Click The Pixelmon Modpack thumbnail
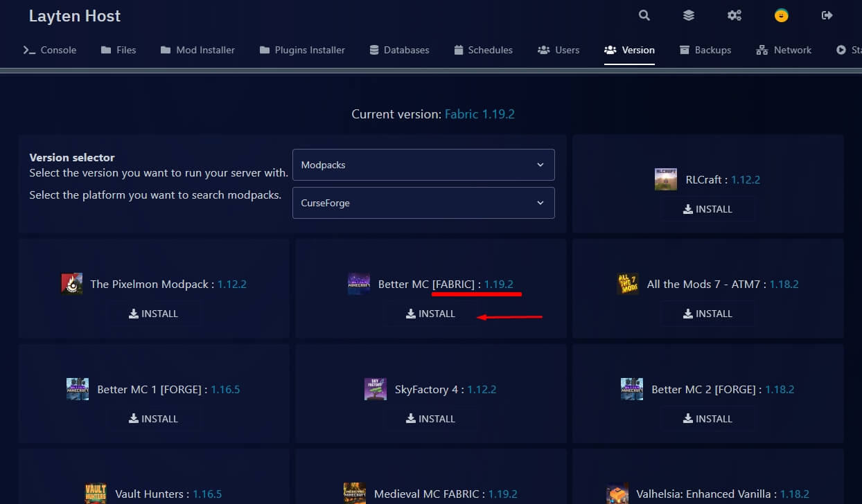Image resolution: width=862 pixels, height=504 pixels. coord(72,284)
